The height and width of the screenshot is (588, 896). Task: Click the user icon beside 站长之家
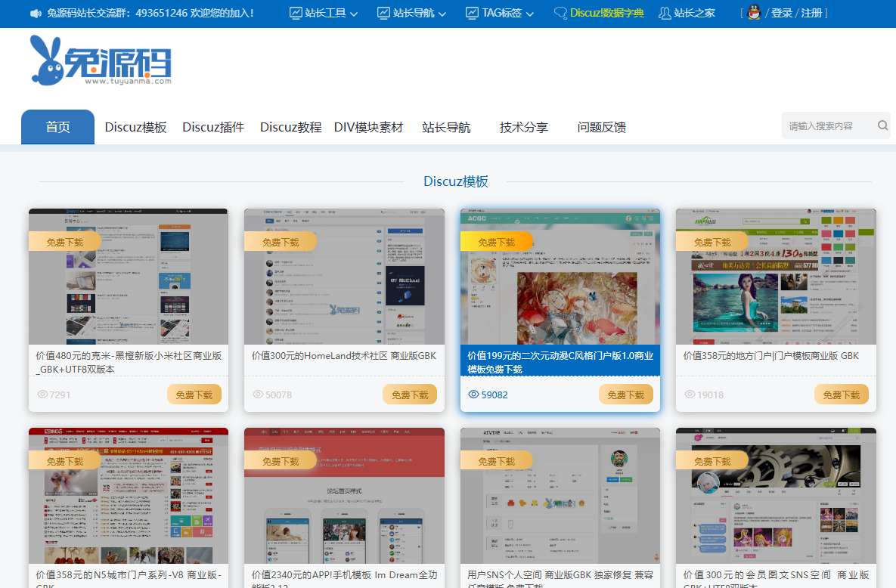[665, 13]
